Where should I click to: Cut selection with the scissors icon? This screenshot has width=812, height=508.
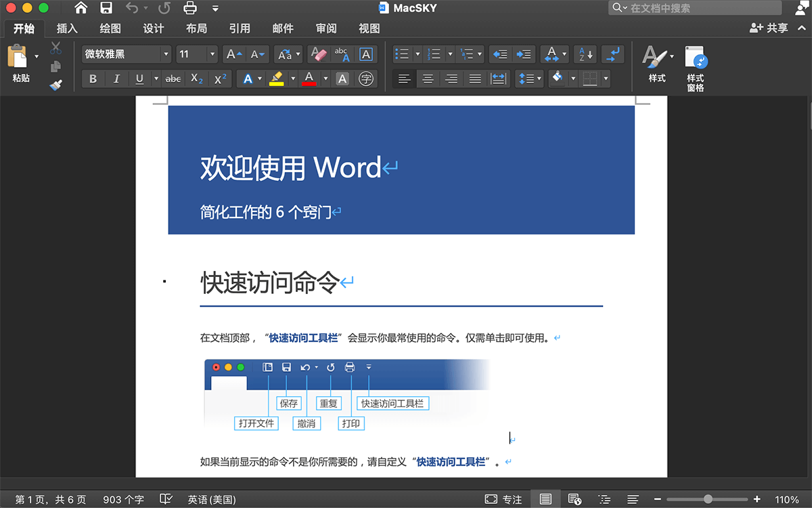click(55, 48)
